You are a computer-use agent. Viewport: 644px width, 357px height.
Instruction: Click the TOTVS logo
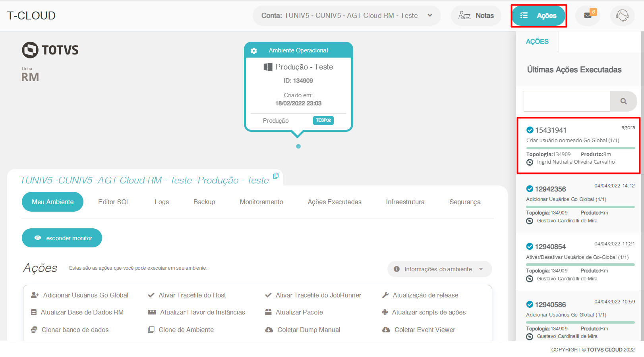click(50, 50)
